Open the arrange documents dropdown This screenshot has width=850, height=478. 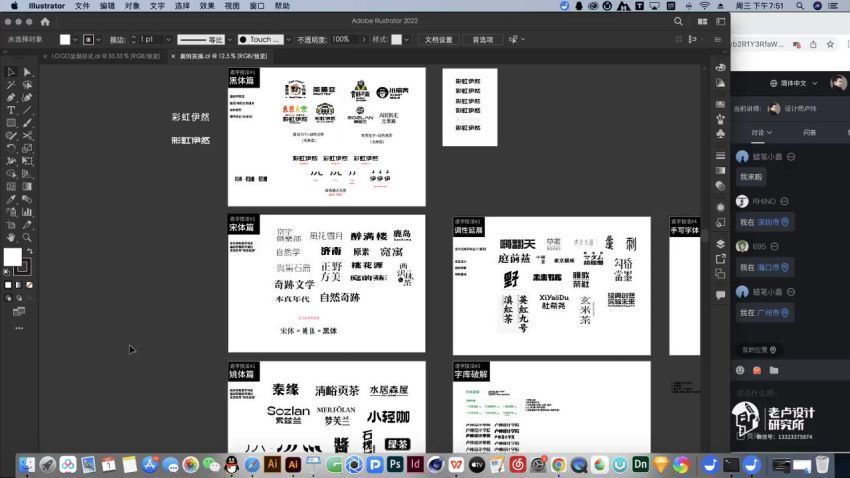[x=703, y=21]
